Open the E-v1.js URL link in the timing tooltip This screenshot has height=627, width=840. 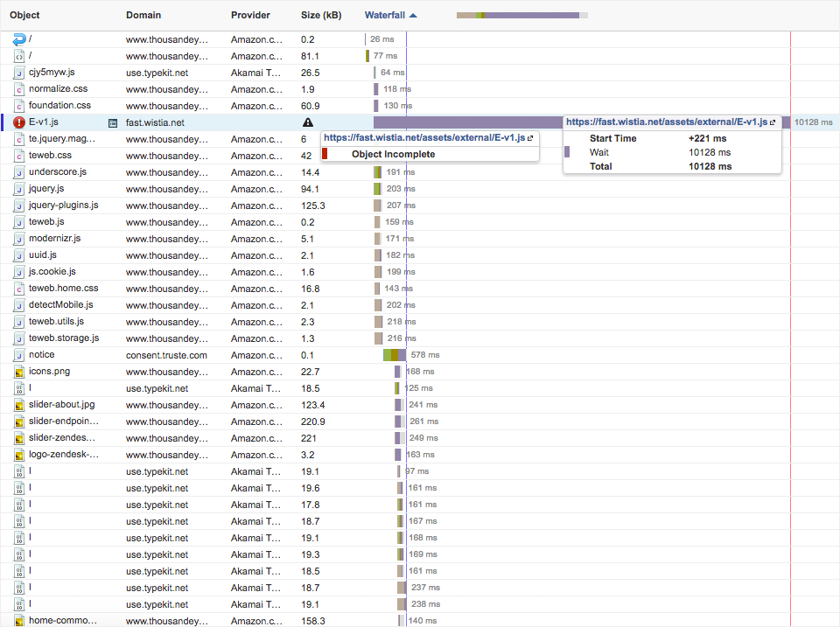point(667,122)
